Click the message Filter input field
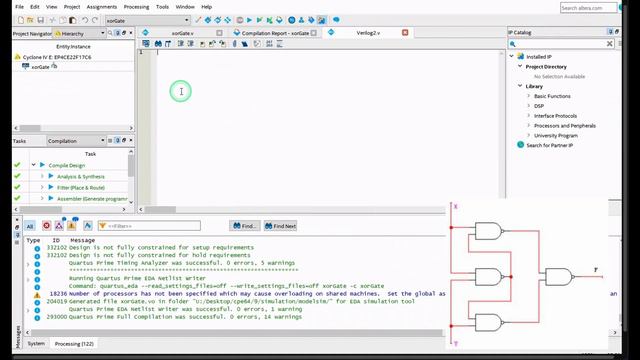The image size is (640, 360). [149, 226]
